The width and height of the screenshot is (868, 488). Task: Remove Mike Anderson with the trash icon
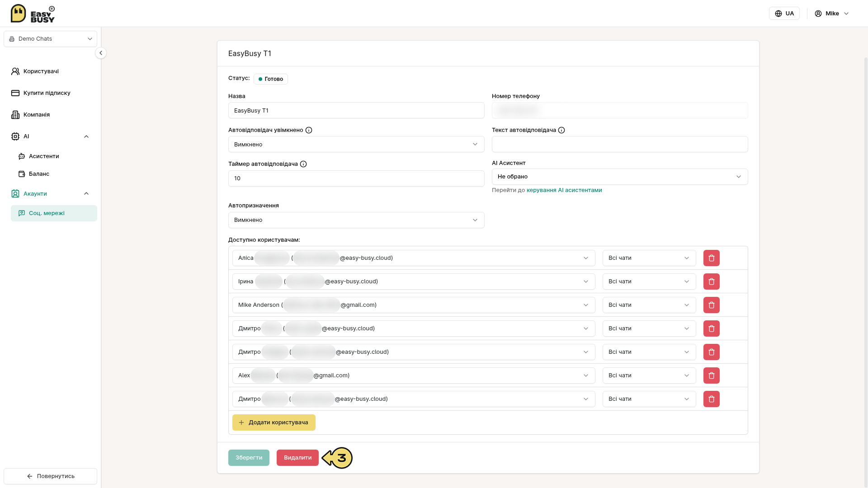[711, 305]
